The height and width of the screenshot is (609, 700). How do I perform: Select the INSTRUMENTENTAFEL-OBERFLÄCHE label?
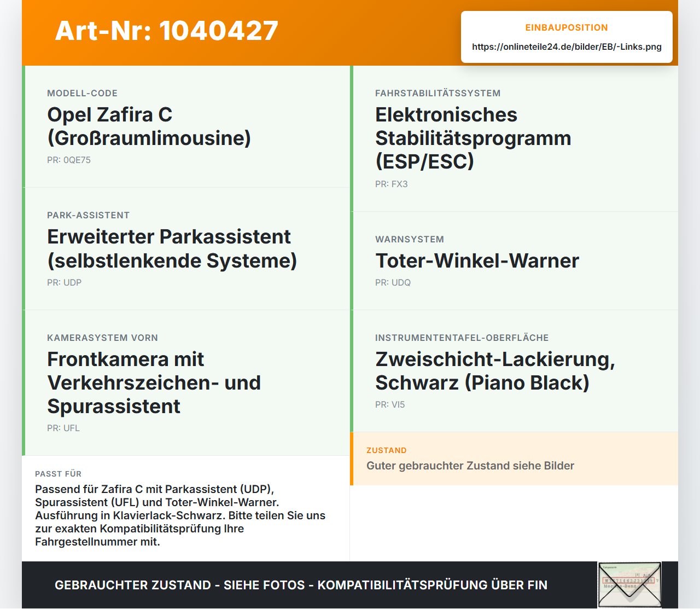[462, 338]
